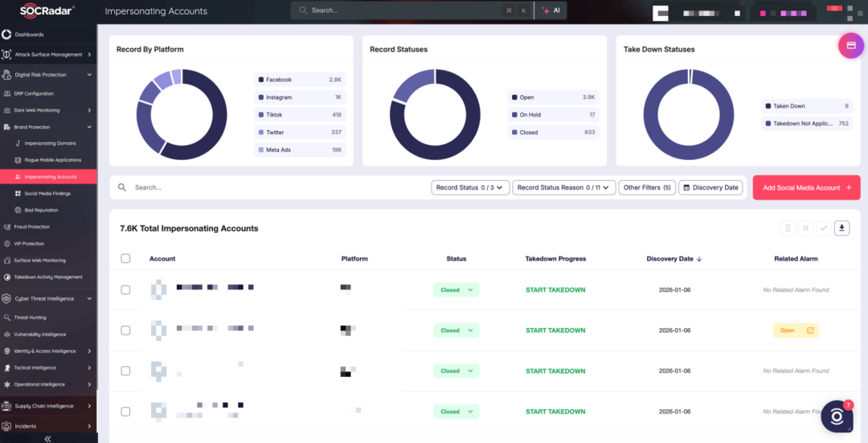868x443 pixels.
Task: Click the Facebook legend color swatch
Action: tap(260, 80)
